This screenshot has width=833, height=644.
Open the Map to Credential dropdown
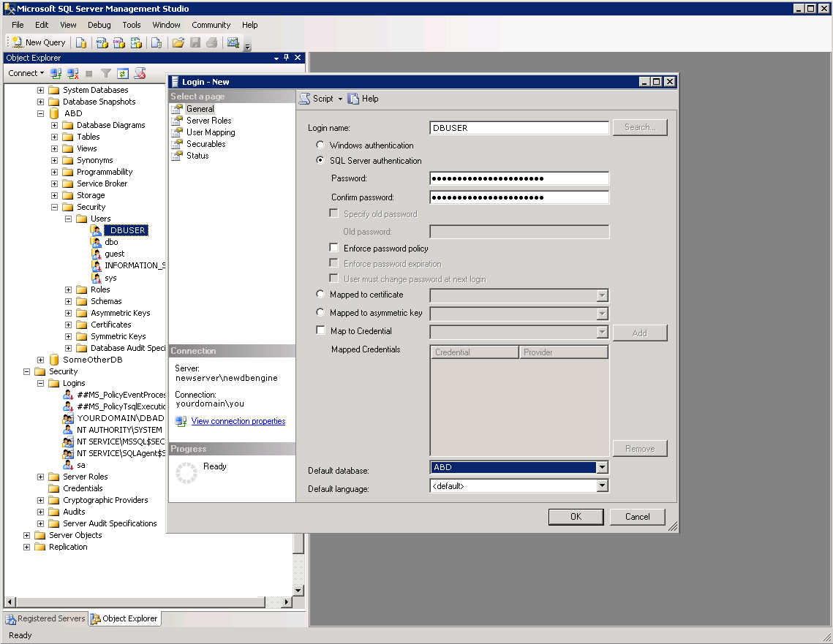602,333
